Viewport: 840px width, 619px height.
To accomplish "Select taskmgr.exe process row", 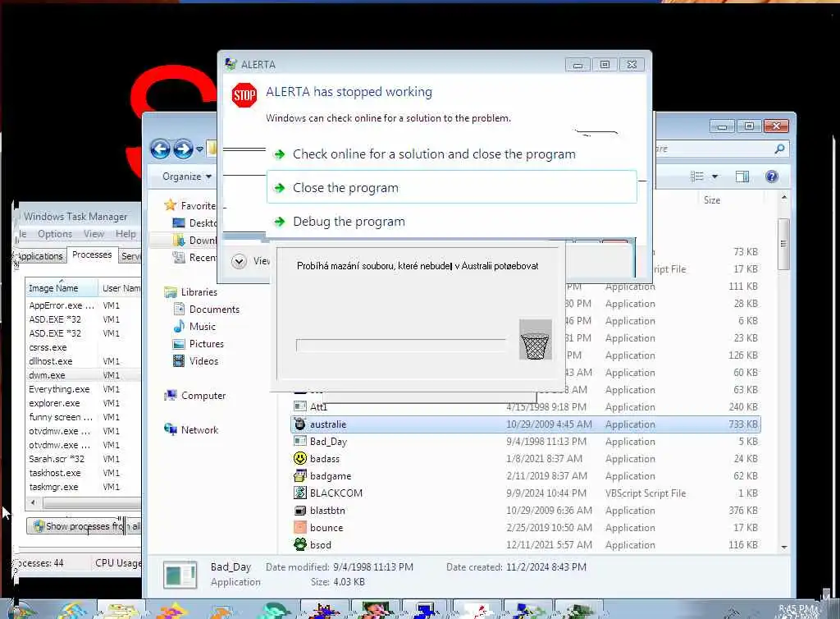I will (x=84, y=487).
